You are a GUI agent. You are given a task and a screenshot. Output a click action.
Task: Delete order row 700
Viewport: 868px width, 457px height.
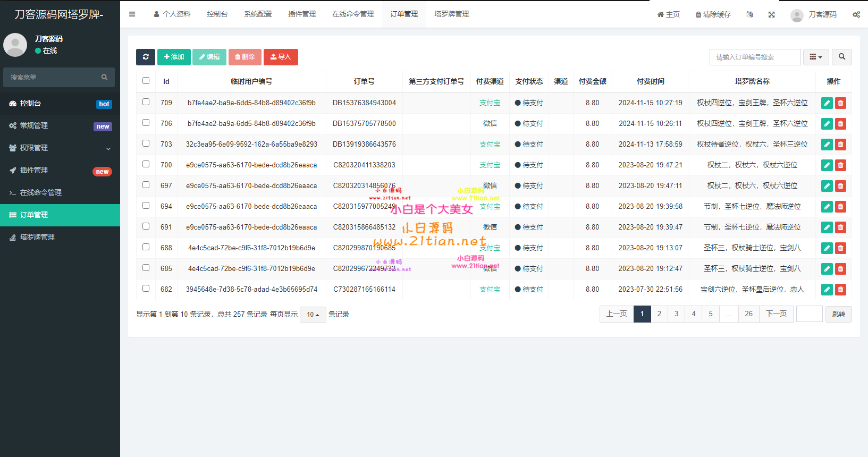click(840, 165)
